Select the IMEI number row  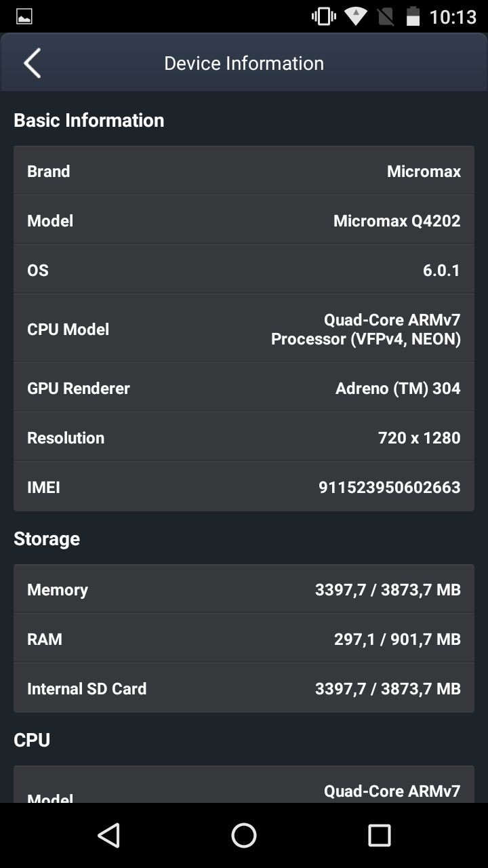click(244, 487)
